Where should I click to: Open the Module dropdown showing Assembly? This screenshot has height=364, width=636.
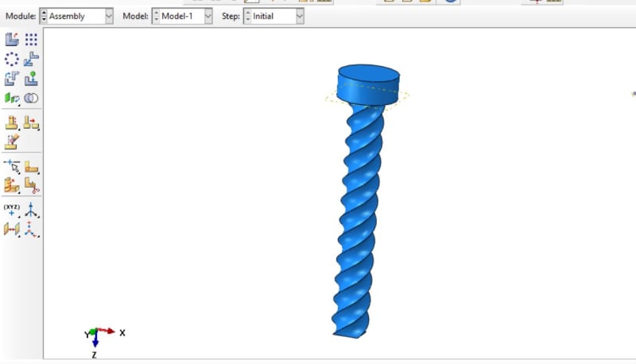point(109,16)
